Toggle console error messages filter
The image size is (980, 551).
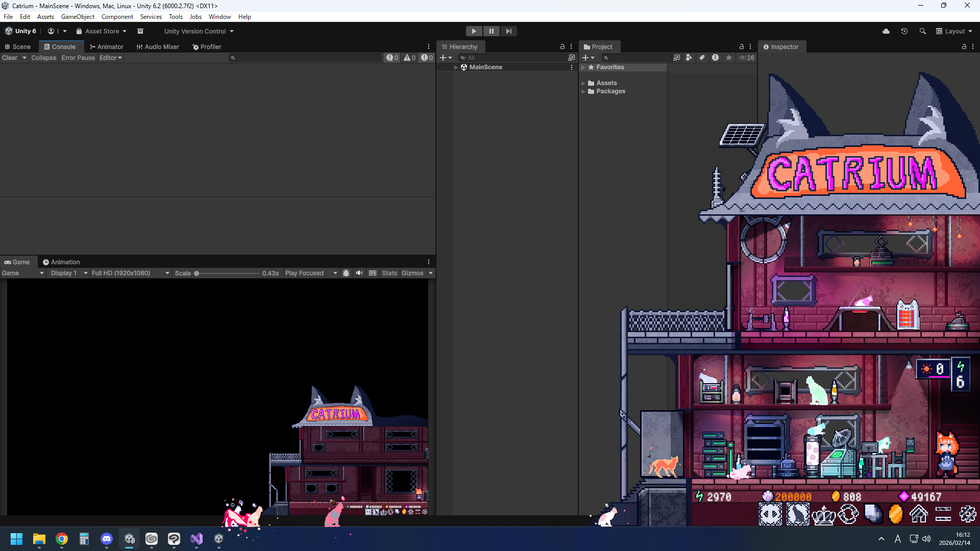tap(426, 58)
